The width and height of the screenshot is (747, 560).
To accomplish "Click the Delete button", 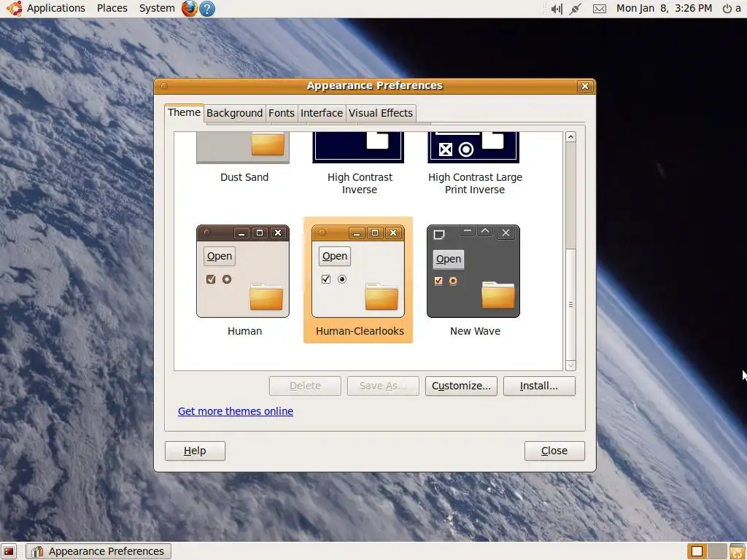I will [x=305, y=386].
